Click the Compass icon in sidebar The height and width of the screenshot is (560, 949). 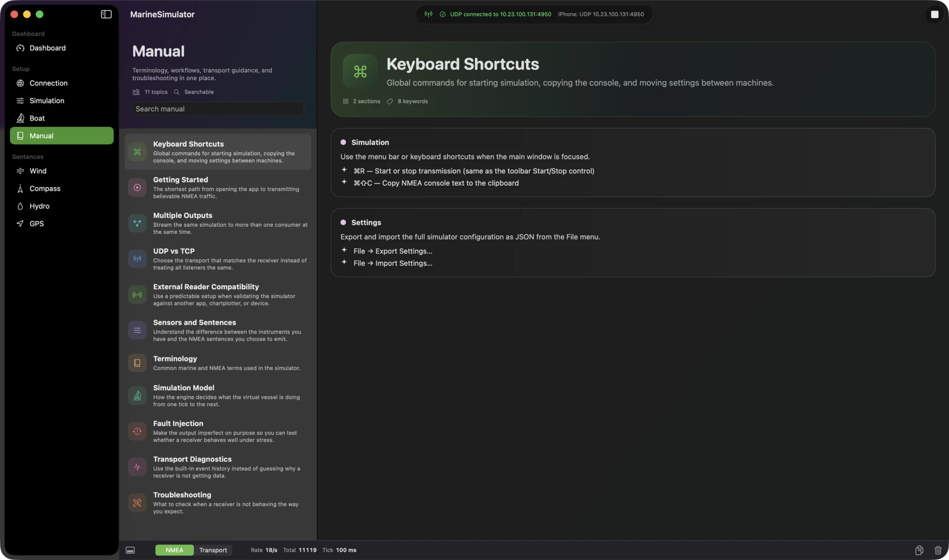pyautogui.click(x=20, y=189)
